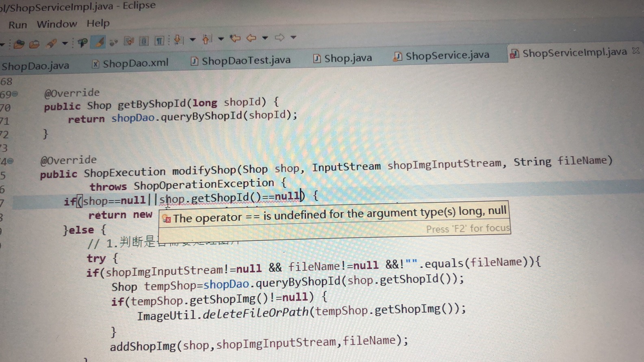This screenshot has width=644, height=362.
Task: Open the Next Annotation dropdown arrow
Action: click(x=193, y=40)
